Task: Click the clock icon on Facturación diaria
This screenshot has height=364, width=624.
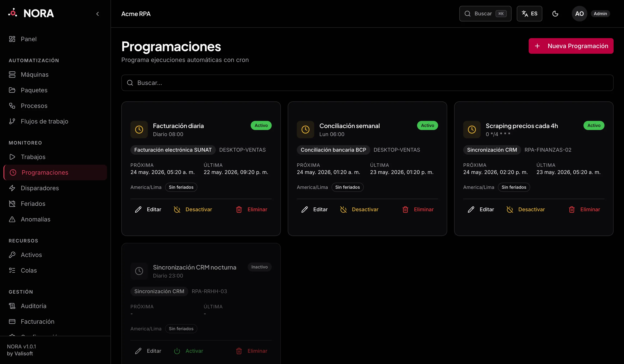Action: (139, 130)
